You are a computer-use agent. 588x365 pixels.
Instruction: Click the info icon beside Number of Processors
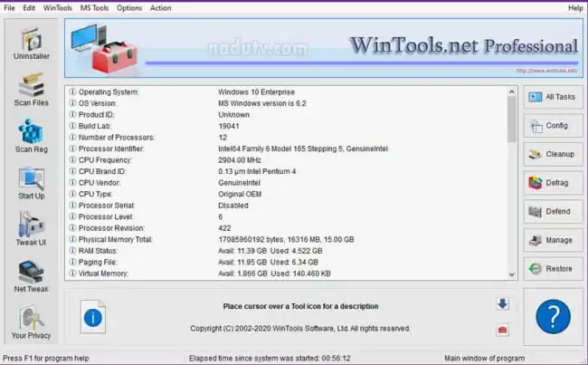coord(72,137)
